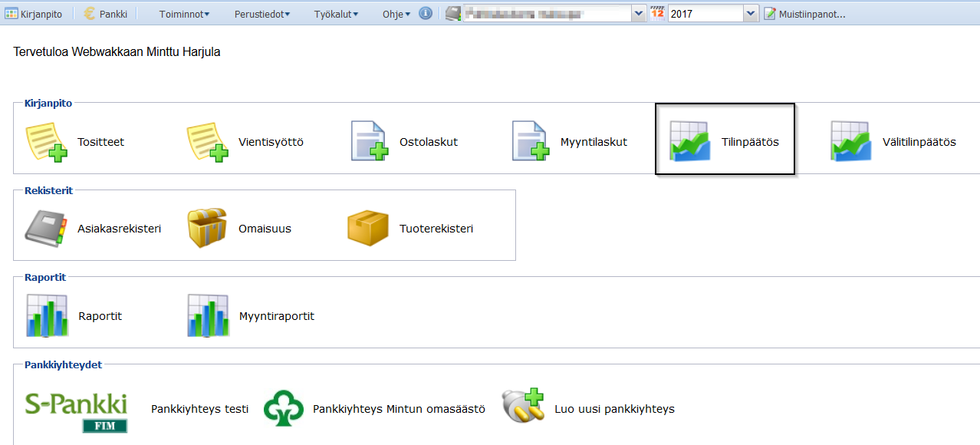Open Välitilinpäätös chart icon
Image resolution: width=980 pixels, height=445 pixels.
pos(850,141)
